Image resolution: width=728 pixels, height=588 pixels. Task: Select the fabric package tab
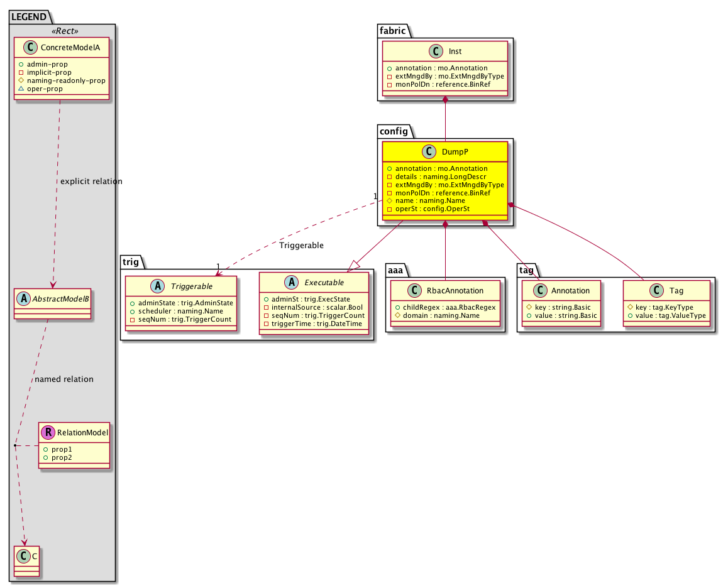pos(393,30)
